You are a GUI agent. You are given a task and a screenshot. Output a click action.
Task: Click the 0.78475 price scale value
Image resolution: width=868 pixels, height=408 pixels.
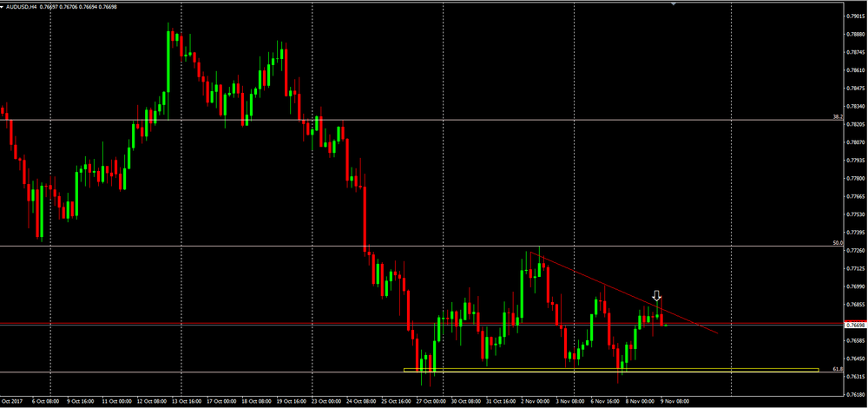(857, 88)
